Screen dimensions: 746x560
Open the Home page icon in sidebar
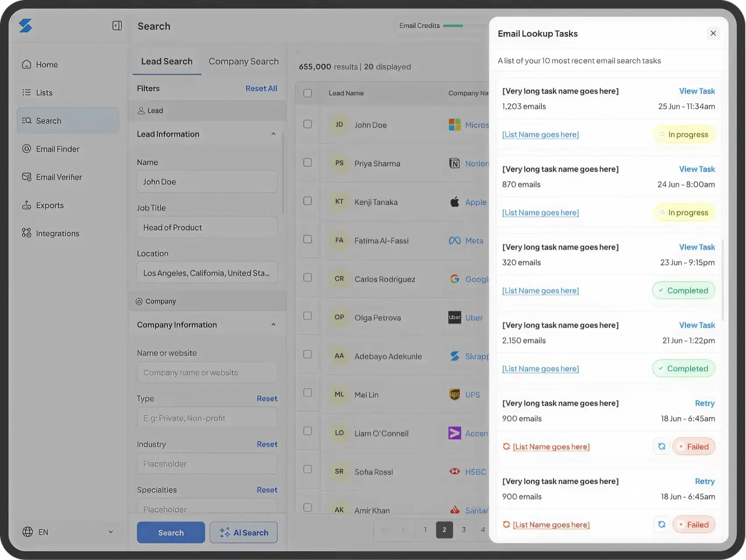point(27,64)
